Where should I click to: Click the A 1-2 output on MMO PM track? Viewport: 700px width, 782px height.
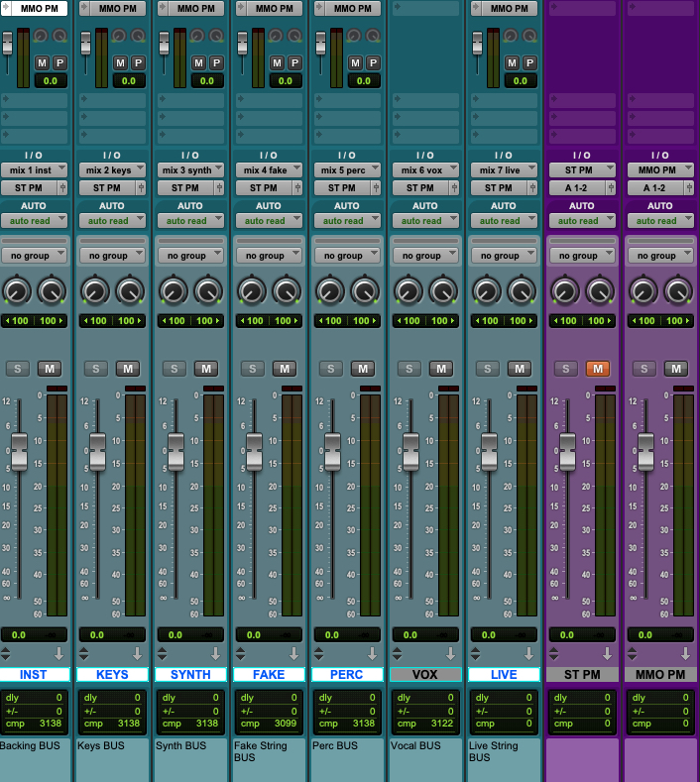coord(654,188)
